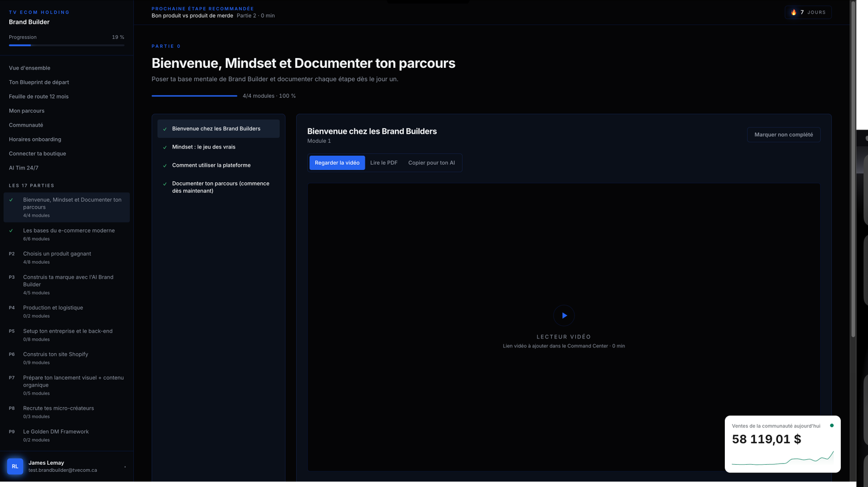Click the flame streak icon
868x487 pixels.
coord(794,12)
